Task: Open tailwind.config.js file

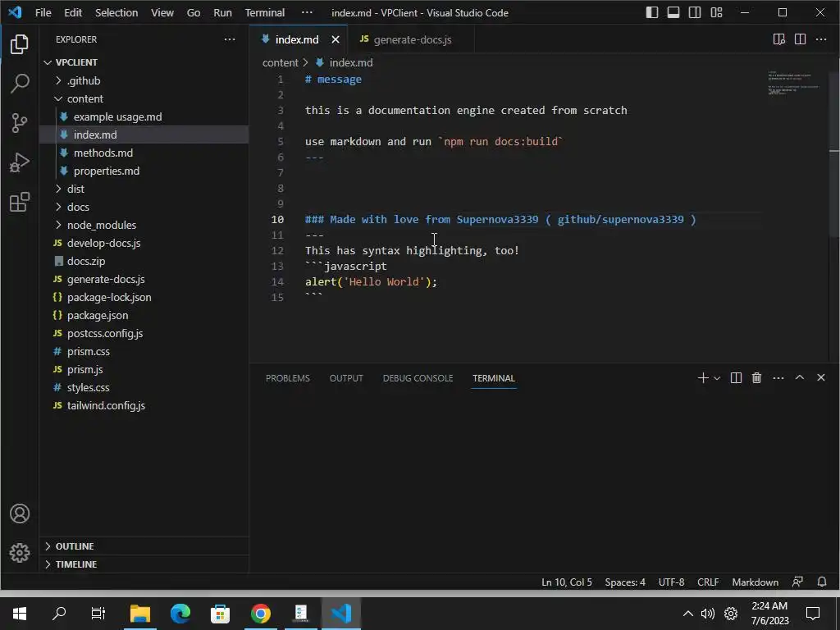Action: pos(144,405)
